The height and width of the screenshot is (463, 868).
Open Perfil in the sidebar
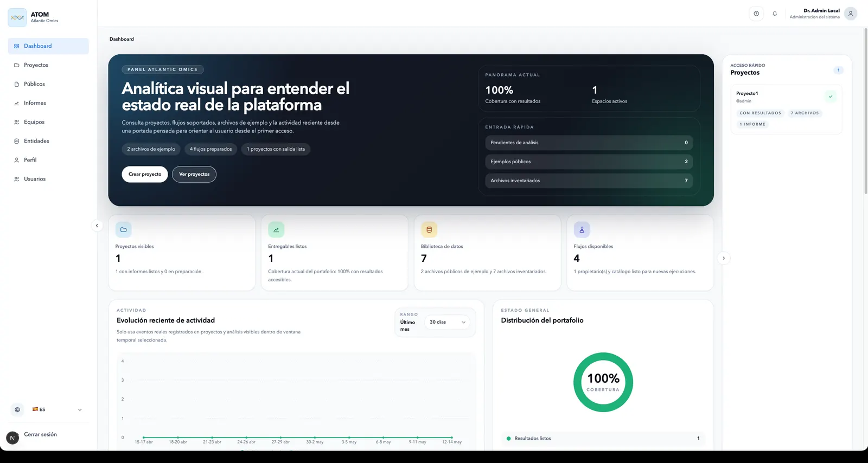coord(48,160)
